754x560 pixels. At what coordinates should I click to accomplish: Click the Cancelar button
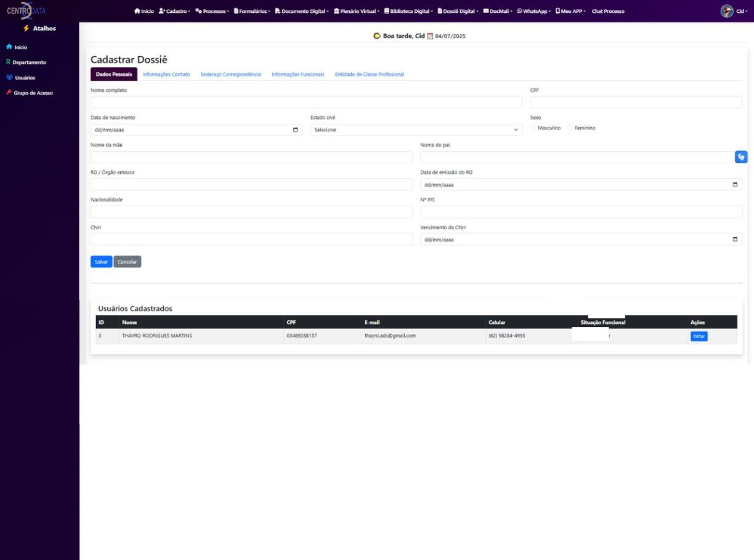(x=128, y=262)
